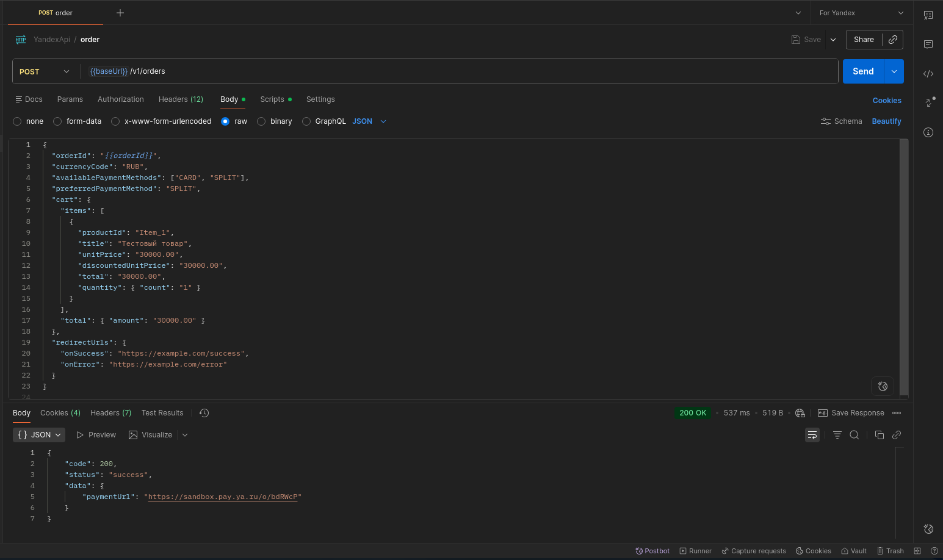
Task: Open the 'For Yandex' environment selector
Action: (x=861, y=13)
